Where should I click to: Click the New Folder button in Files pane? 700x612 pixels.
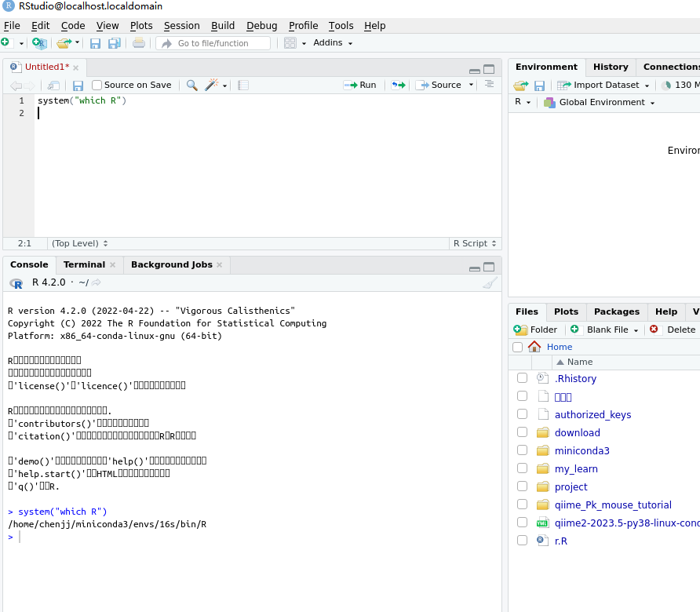tap(537, 329)
